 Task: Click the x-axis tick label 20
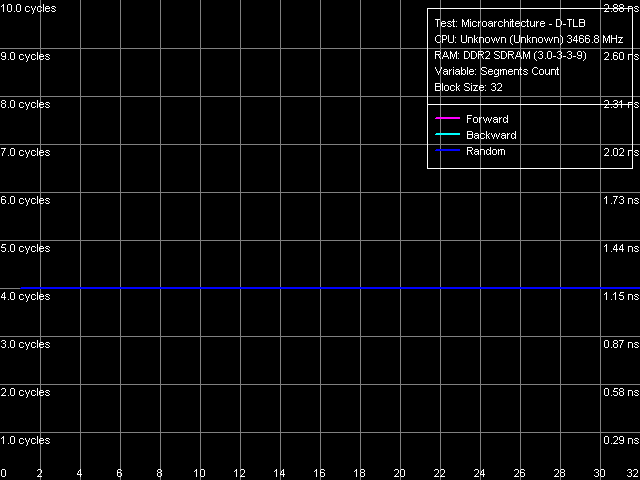(x=399, y=473)
